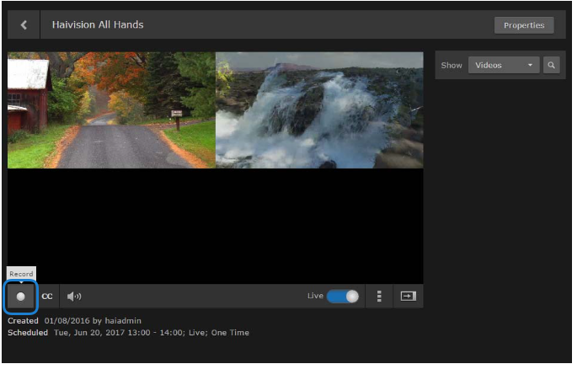Click the Record tooltip label
This screenshot has height=380, width=588.
pos(21,274)
